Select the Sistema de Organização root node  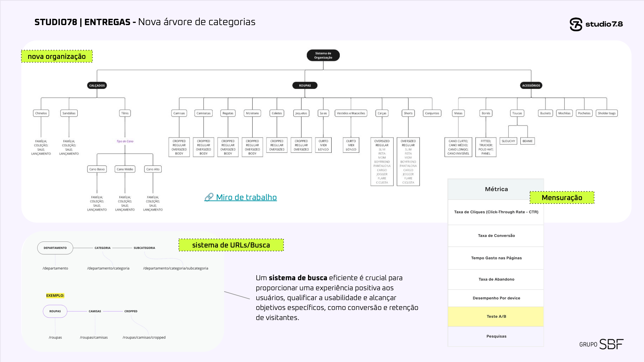pos(323,55)
